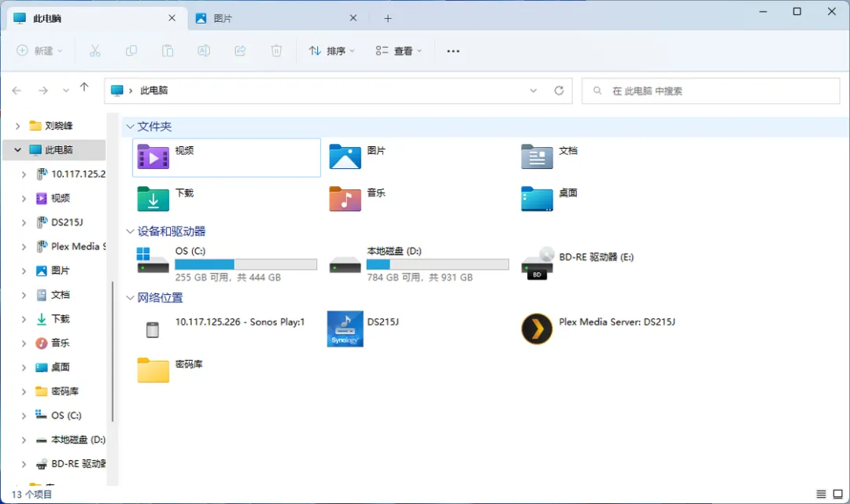Select the DS215J Synology device icon
The height and width of the screenshot is (504, 850).
(345, 329)
